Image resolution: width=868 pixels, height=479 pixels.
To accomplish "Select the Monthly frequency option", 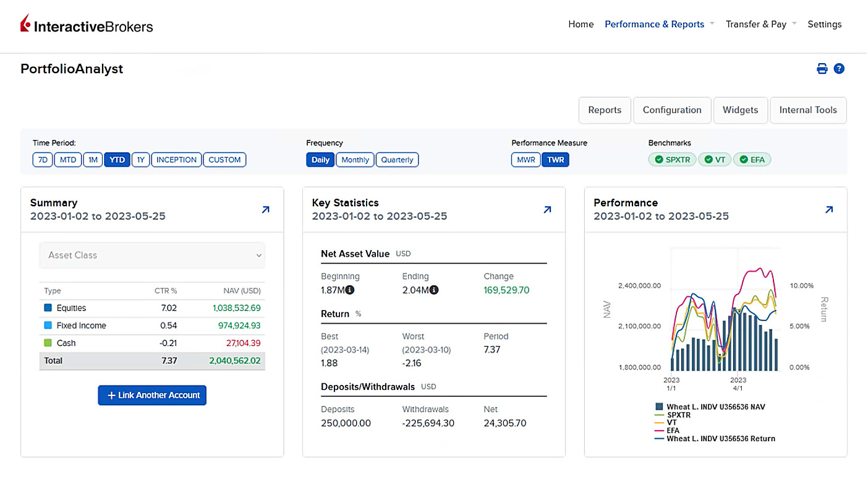I will coord(354,160).
